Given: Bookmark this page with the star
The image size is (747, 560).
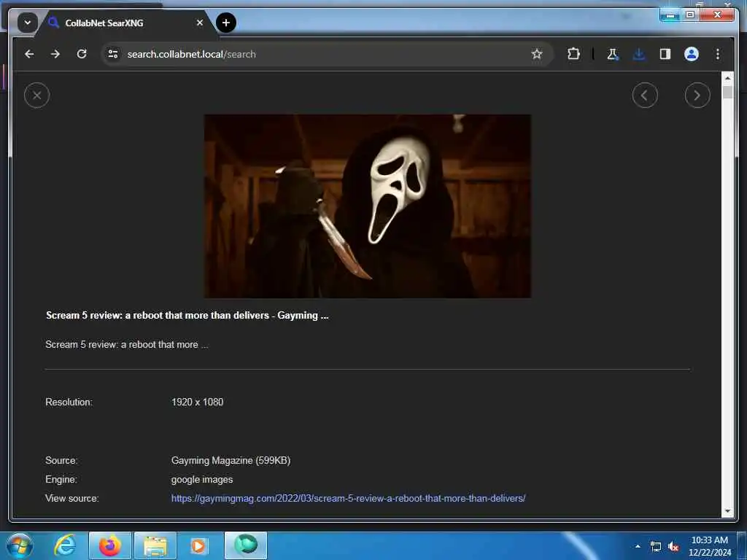Looking at the screenshot, I should [537, 54].
